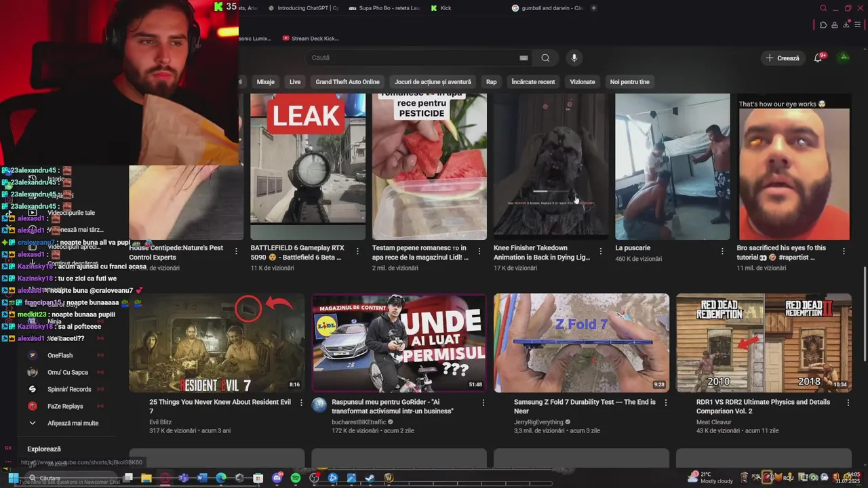Viewport: 868px width, 488px height.
Task: Select the Noi pentru tine chip
Action: click(630, 82)
